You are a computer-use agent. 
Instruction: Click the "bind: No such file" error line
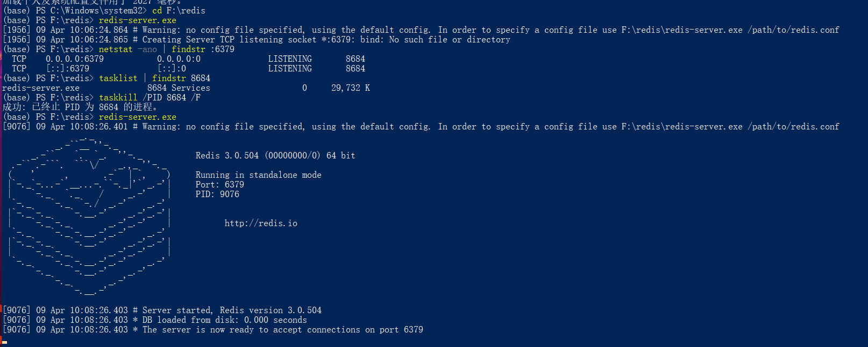pos(257,40)
